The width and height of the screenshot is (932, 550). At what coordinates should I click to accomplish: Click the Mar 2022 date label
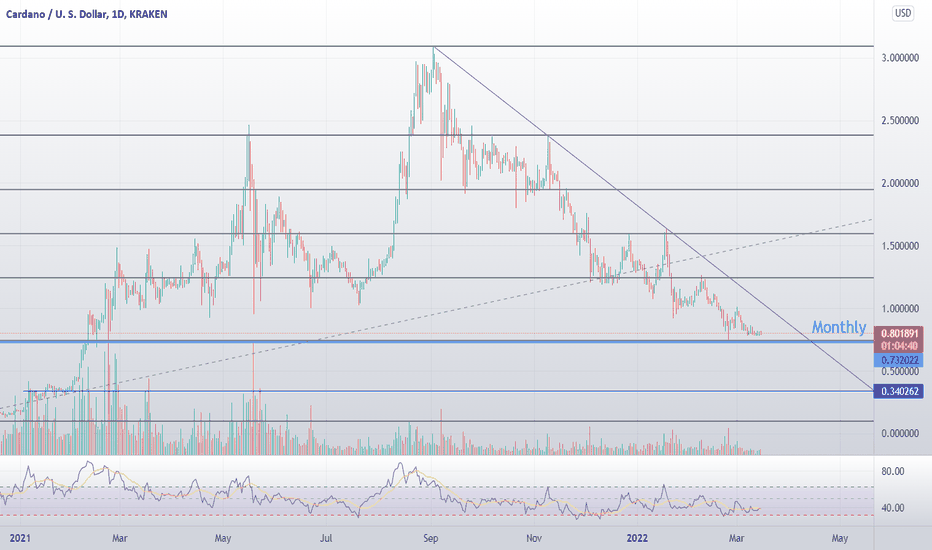click(x=736, y=538)
